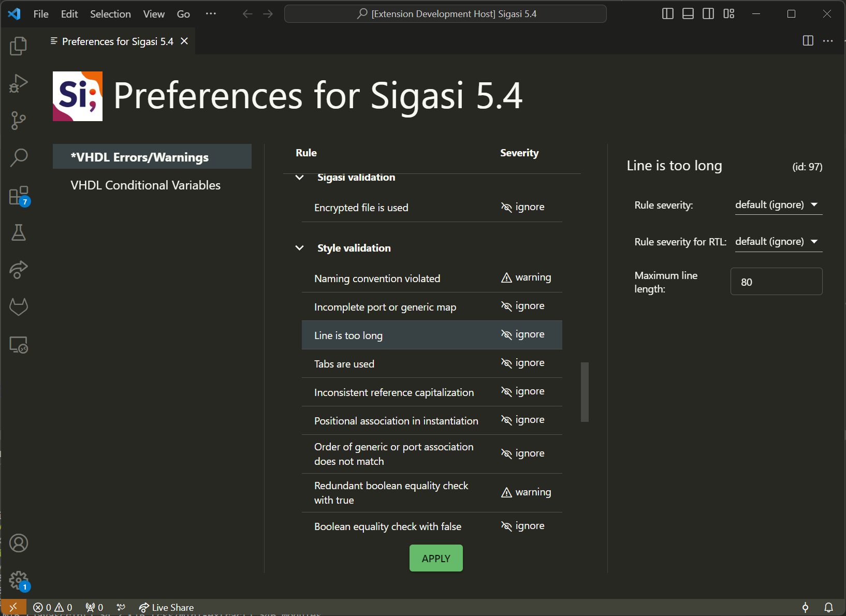Open Live Share activity bar icon
The height and width of the screenshot is (616, 846).
click(x=19, y=270)
